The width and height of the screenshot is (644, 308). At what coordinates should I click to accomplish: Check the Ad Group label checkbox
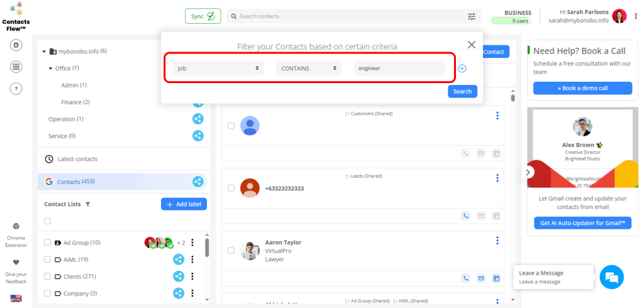(47, 242)
